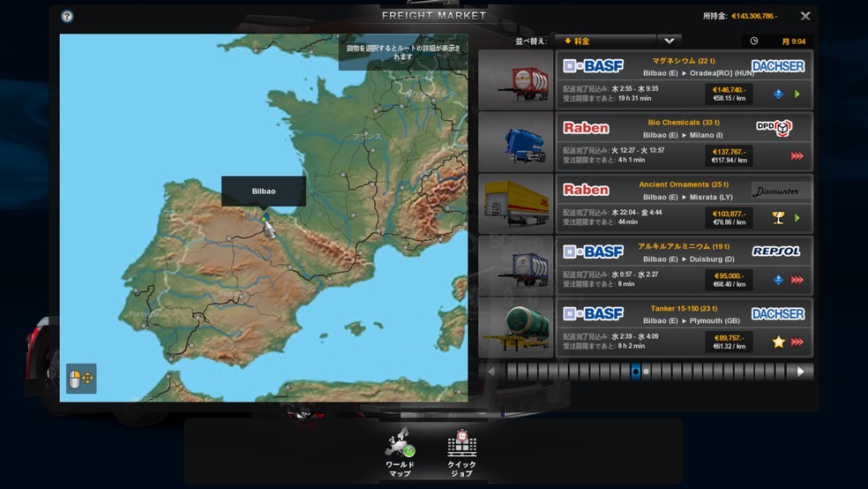
Task: Select the Bilbao to Duisburg job entry
Action: click(x=683, y=265)
